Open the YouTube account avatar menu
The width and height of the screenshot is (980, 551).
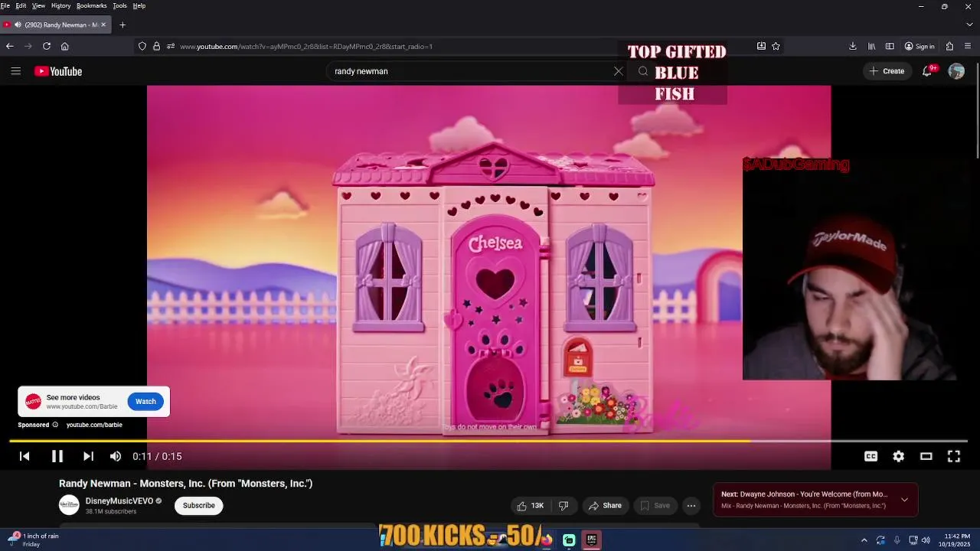pyautogui.click(x=956, y=71)
